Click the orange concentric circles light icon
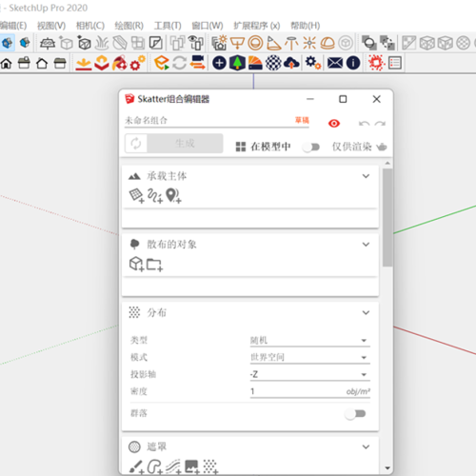Image resolution: width=476 pixels, height=476 pixels. click(255, 43)
